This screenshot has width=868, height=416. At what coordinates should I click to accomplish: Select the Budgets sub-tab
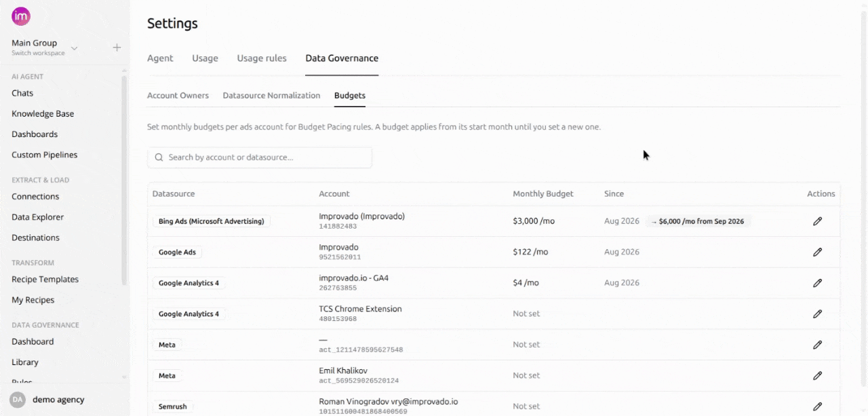coord(350,96)
